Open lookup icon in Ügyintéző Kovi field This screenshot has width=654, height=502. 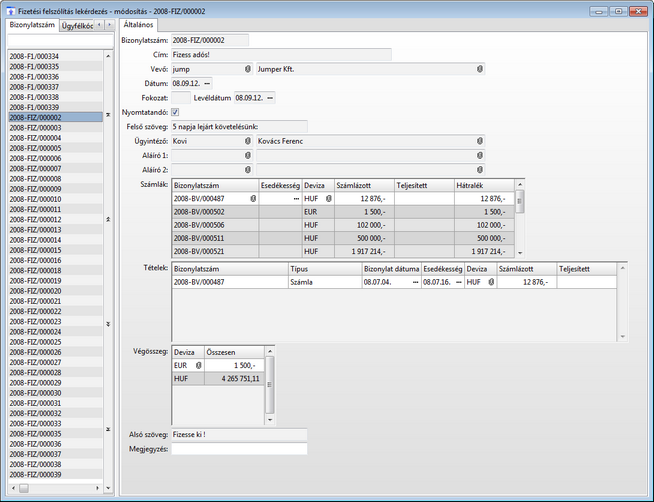[247, 141]
